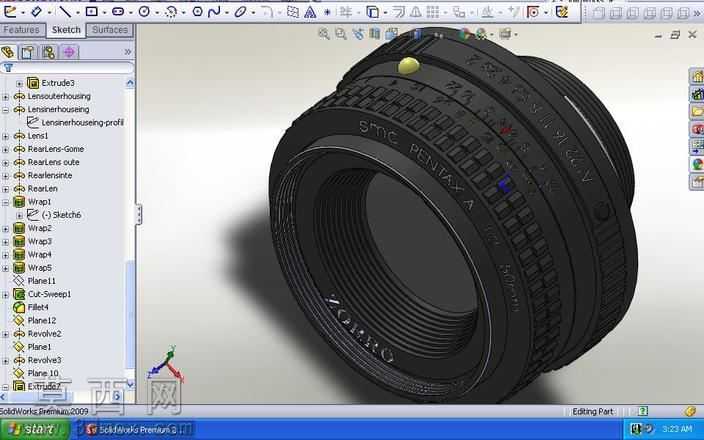
Task: Select the Arc sketch tool
Action: pyautogui.click(x=171, y=12)
